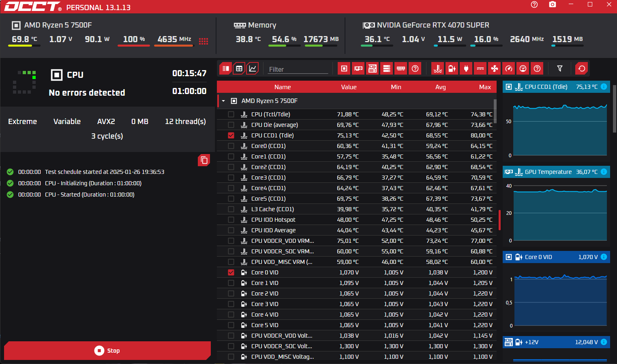Show only temperature sensors
617x364 pixels.
438,69
